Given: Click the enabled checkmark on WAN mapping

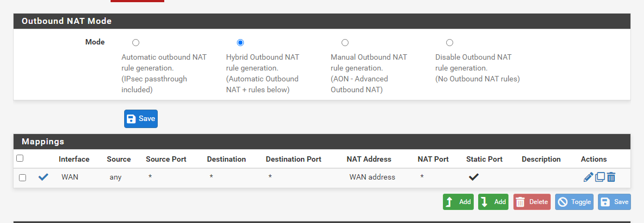Looking at the screenshot, I should point(43,177).
